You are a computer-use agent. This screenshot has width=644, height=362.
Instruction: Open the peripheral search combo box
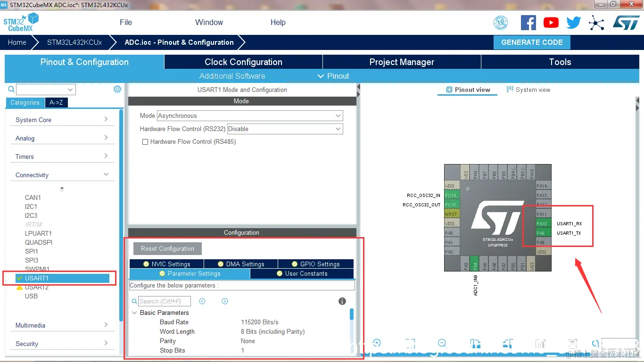point(46,90)
